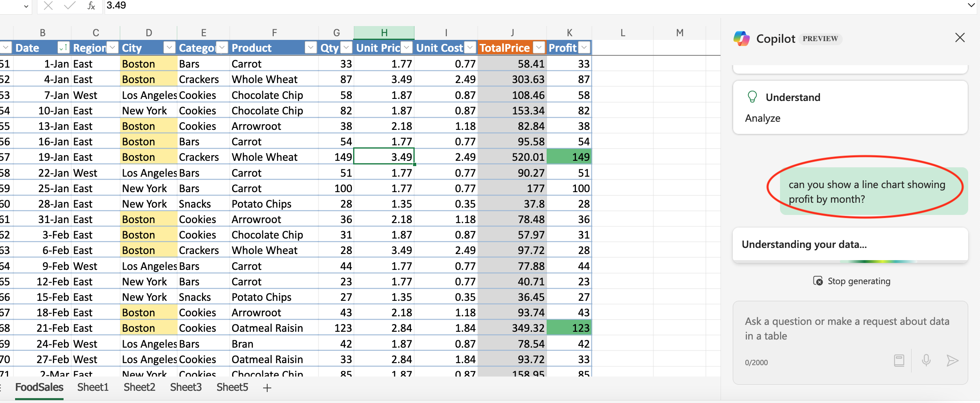The width and height of the screenshot is (980, 403).
Task: Add a new sheet with plus icon
Action: point(267,388)
